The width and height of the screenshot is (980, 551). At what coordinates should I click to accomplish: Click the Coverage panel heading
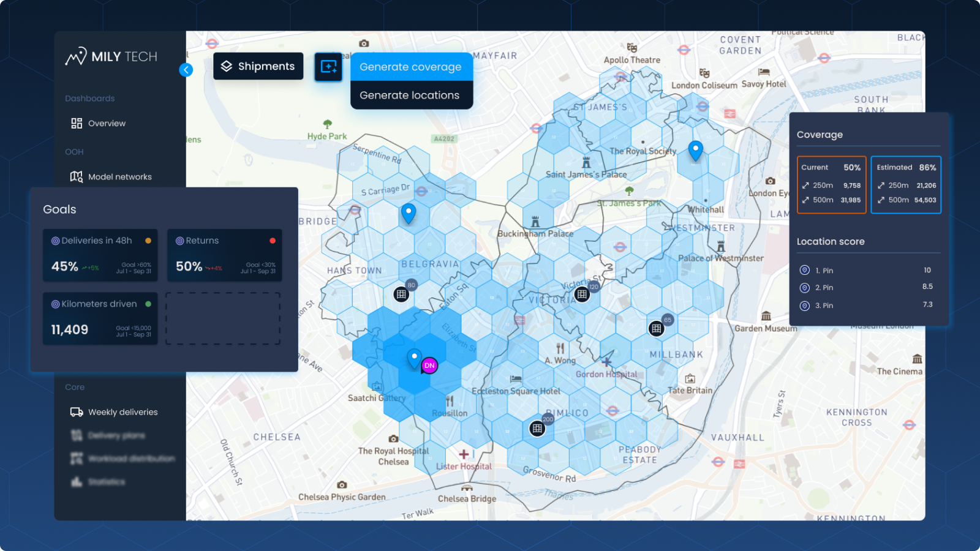pos(820,135)
